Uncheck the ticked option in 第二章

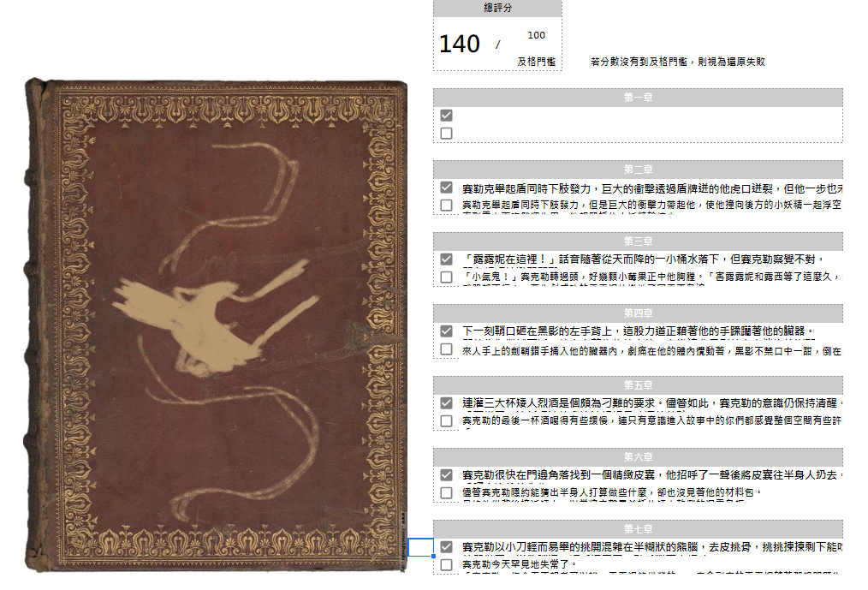click(446, 188)
